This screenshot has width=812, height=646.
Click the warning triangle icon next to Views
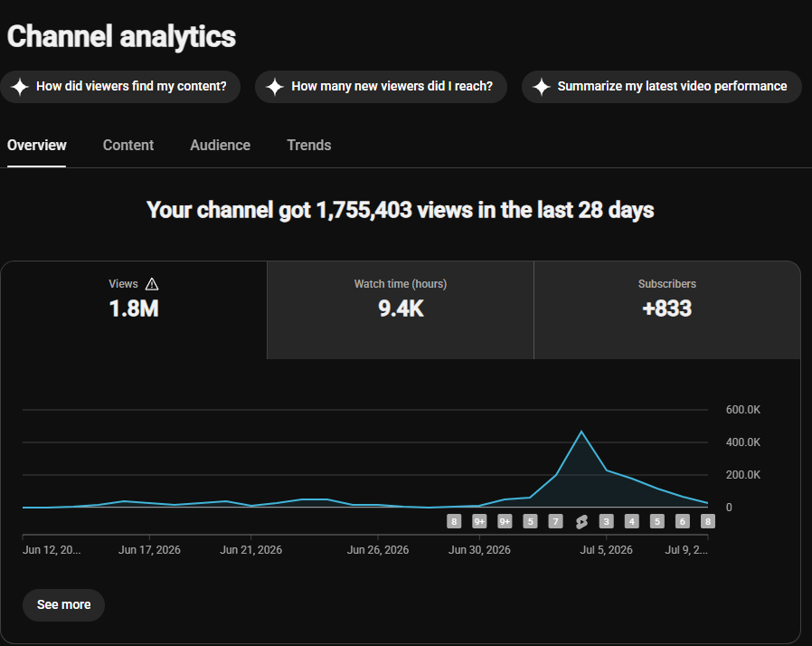[152, 284]
